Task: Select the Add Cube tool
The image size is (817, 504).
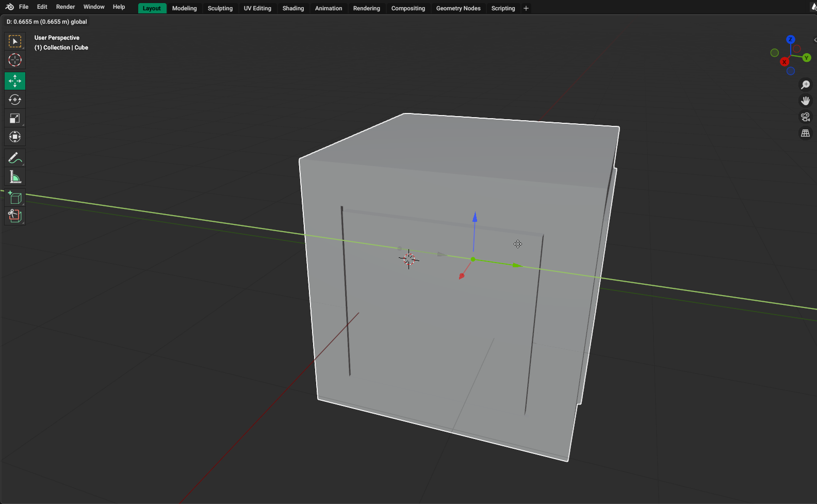Action: click(15, 198)
